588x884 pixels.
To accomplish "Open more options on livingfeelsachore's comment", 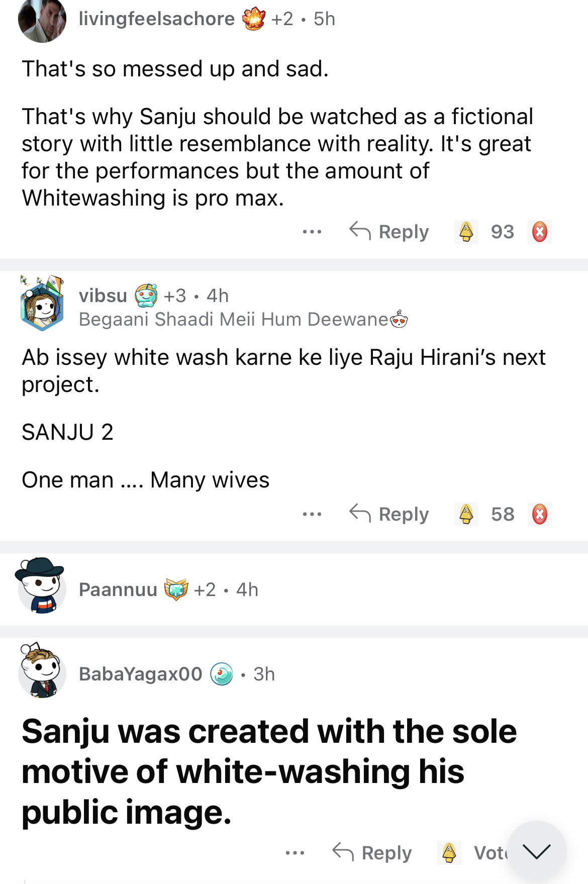I will click(x=312, y=232).
